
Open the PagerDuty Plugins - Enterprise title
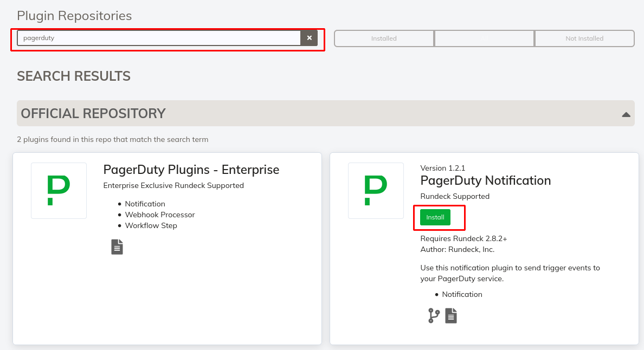click(191, 170)
